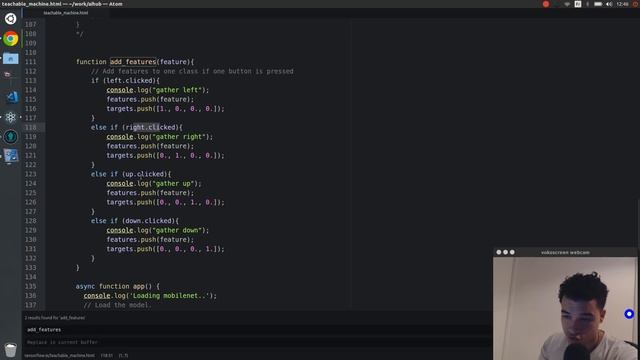The height and width of the screenshot is (360, 640).
Task: Click the blue circle marker on webcam
Action: [x=629, y=314]
